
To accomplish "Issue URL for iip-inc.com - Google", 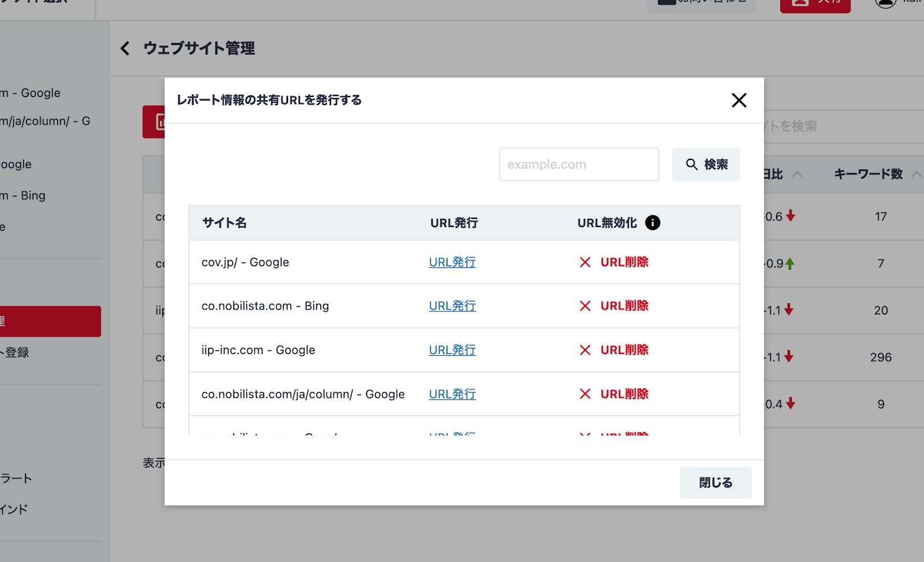I will pyautogui.click(x=452, y=350).
